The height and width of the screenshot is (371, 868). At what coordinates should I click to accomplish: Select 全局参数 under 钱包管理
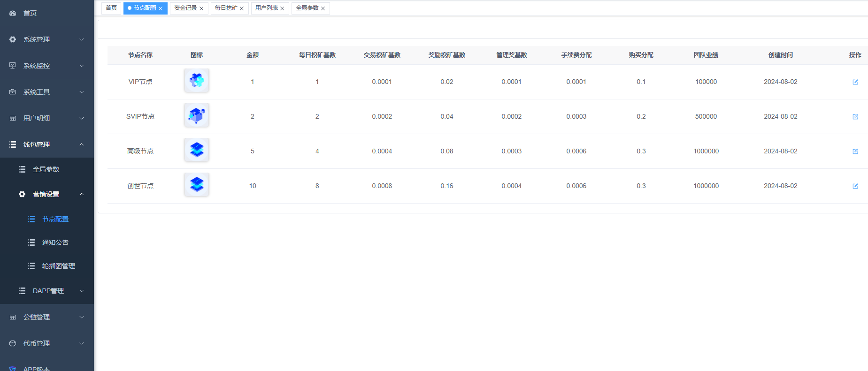[46, 169]
